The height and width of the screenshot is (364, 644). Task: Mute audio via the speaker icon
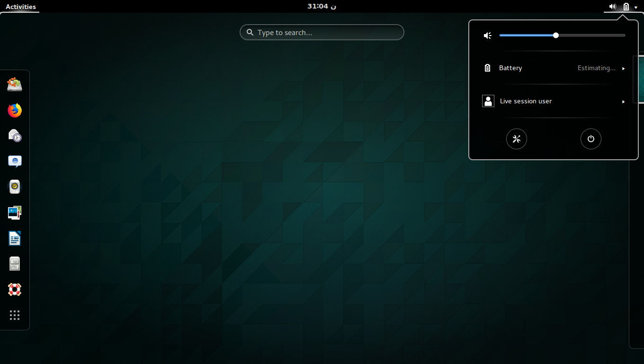(487, 35)
